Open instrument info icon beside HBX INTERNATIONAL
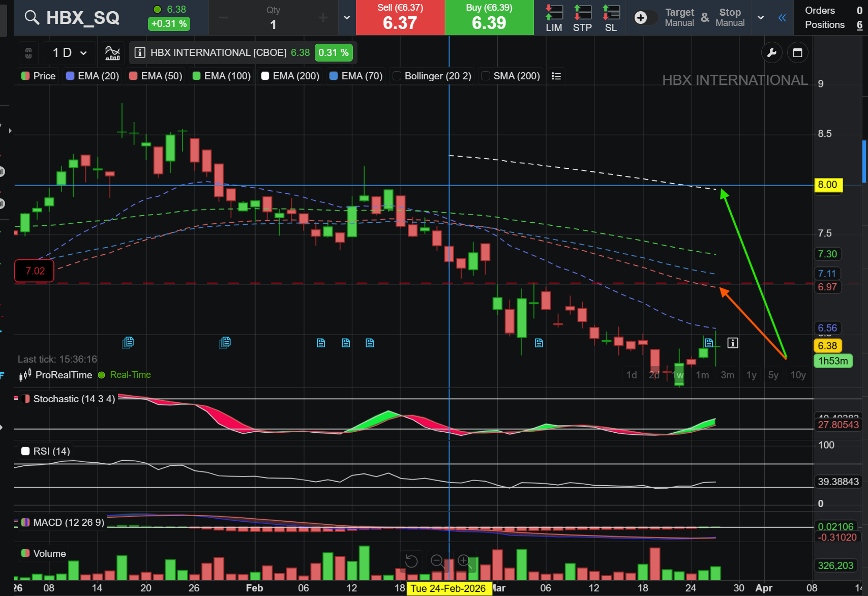Image resolution: width=868 pixels, height=596 pixels. [x=140, y=53]
